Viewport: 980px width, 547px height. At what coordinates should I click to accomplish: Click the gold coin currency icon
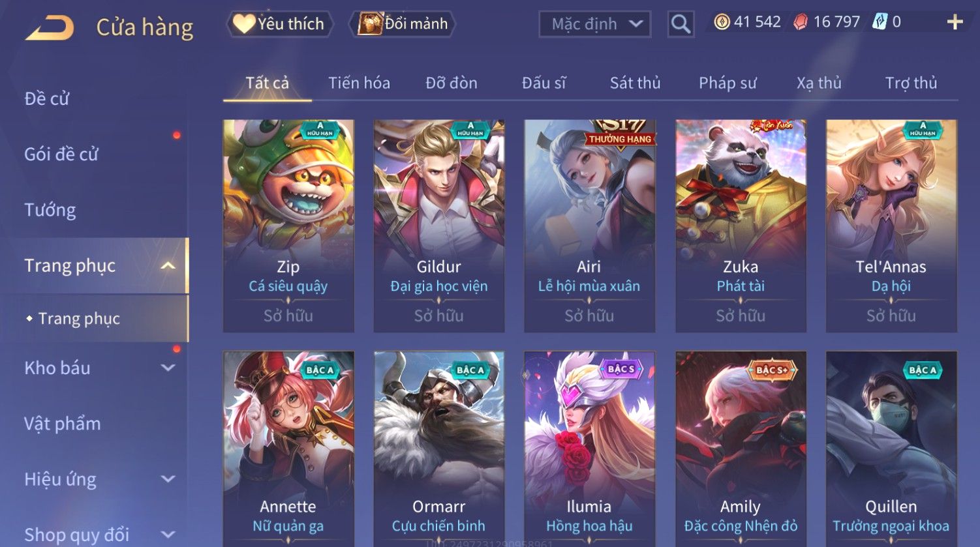point(722,22)
